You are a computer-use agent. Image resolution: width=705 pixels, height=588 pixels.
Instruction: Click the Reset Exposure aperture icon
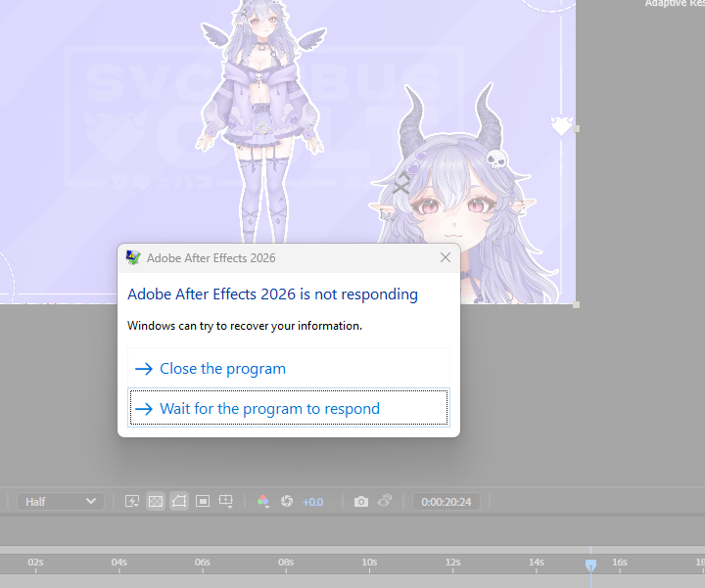pos(286,501)
